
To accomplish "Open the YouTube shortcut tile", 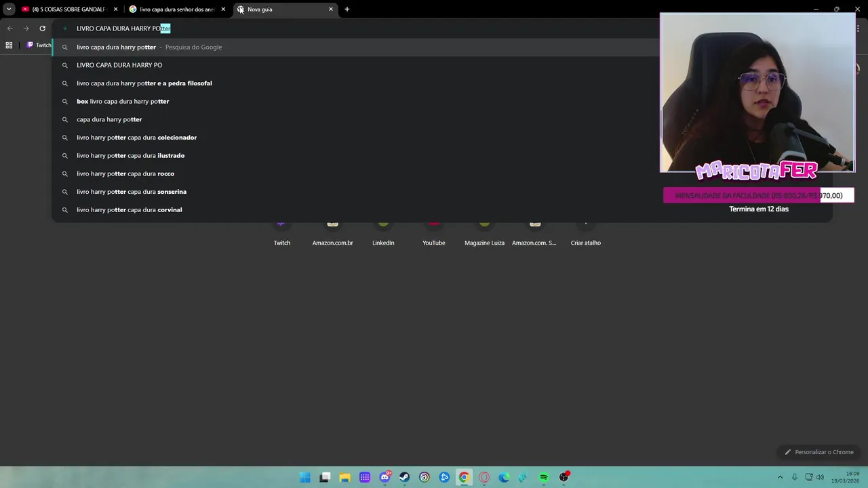I will (x=434, y=233).
